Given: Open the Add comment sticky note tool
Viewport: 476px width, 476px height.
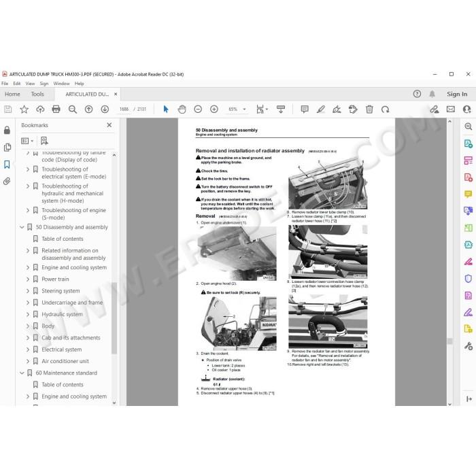Looking at the screenshot, I should pos(305,109).
